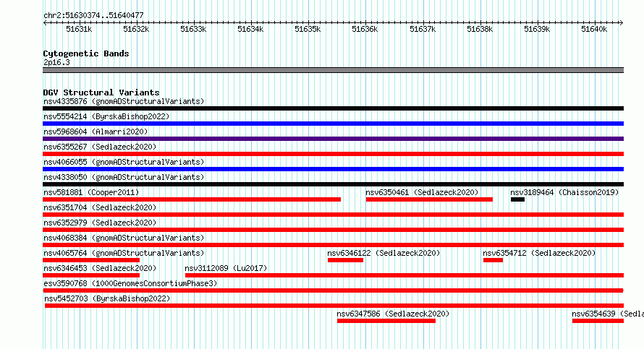Click the small black bar of nsv3189464

click(x=517, y=199)
